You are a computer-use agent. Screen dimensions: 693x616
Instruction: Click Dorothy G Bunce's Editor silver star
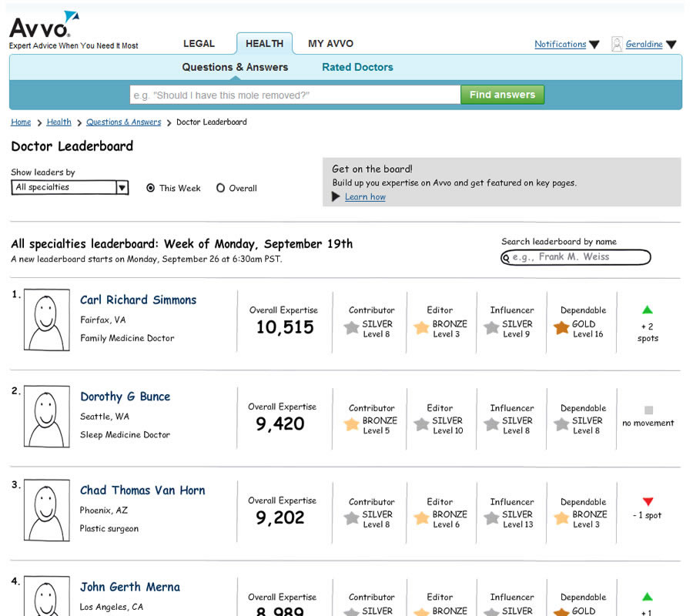[422, 424]
